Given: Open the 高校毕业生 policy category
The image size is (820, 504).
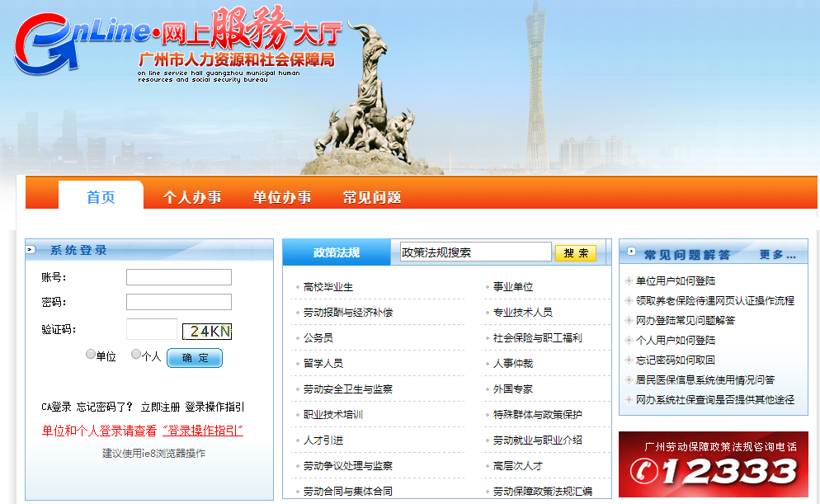Looking at the screenshot, I should pos(328,286).
